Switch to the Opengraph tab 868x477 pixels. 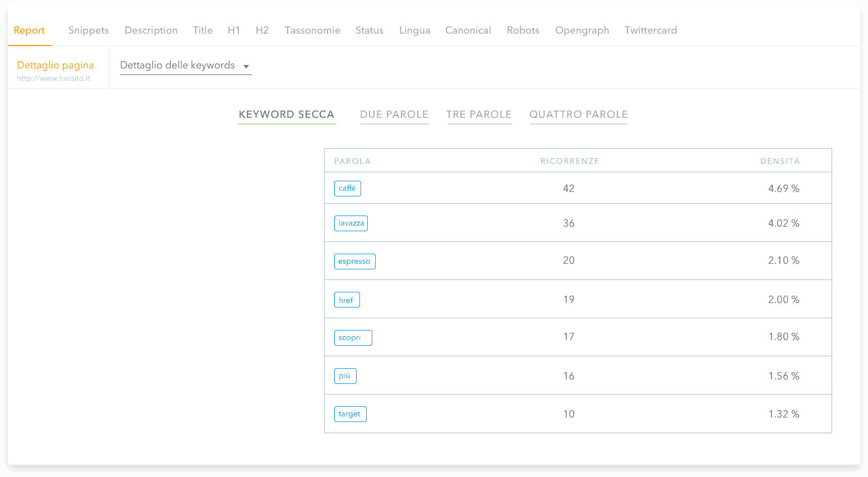click(x=582, y=30)
